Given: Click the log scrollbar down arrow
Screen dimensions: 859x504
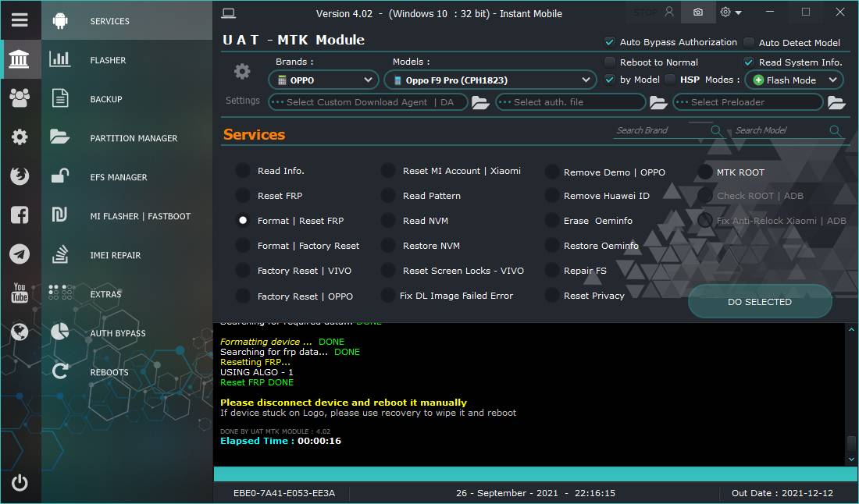Looking at the screenshot, I should [x=851, y=460].
